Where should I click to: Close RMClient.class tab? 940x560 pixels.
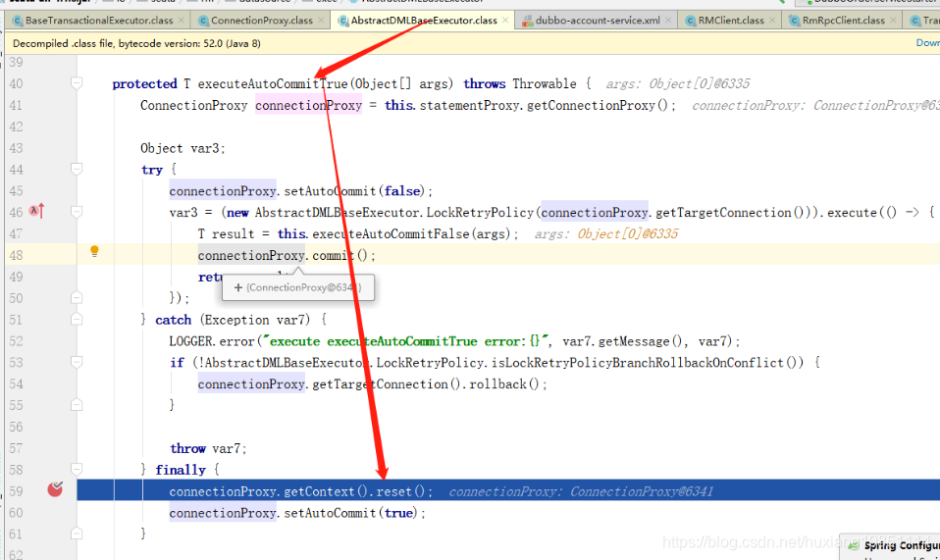tap(772, 21)
